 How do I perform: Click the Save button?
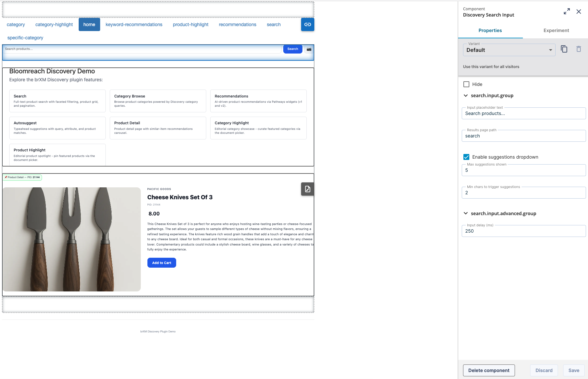tap(574, 370)
